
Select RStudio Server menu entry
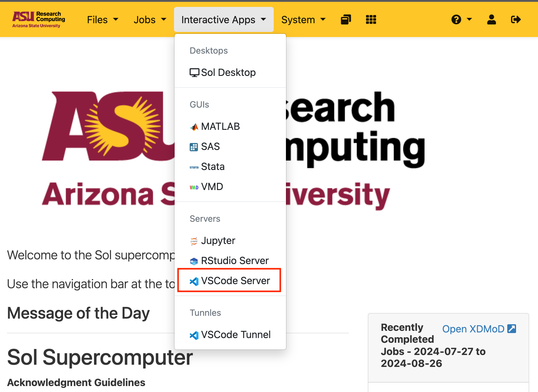(235, 261)
